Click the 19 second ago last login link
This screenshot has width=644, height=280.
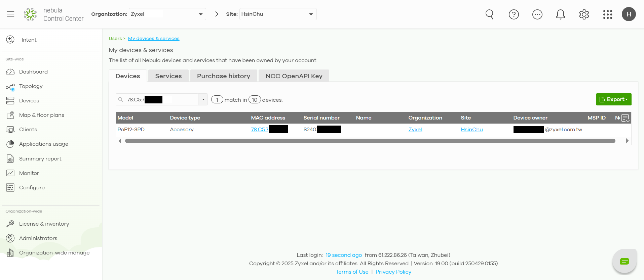(344, 255)
